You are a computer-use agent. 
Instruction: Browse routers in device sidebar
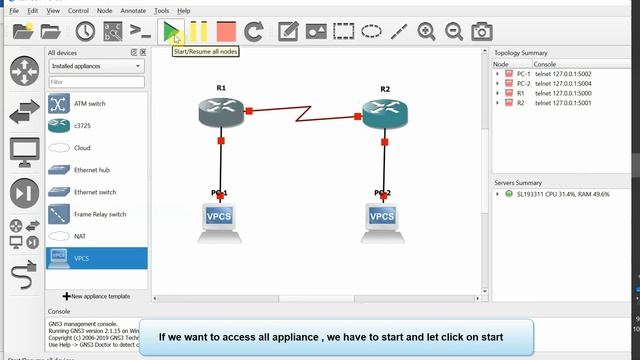click(x=24, y=71)
